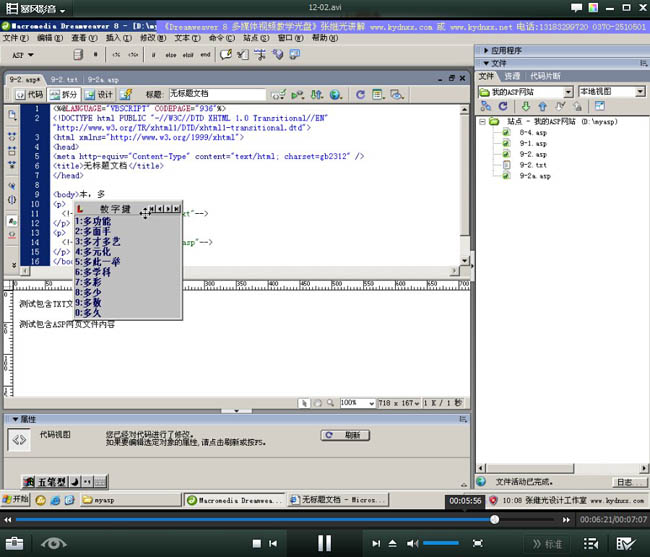Click the eye icon in player
The width and height of the screenshot is (650, 557).
[53, 543]
